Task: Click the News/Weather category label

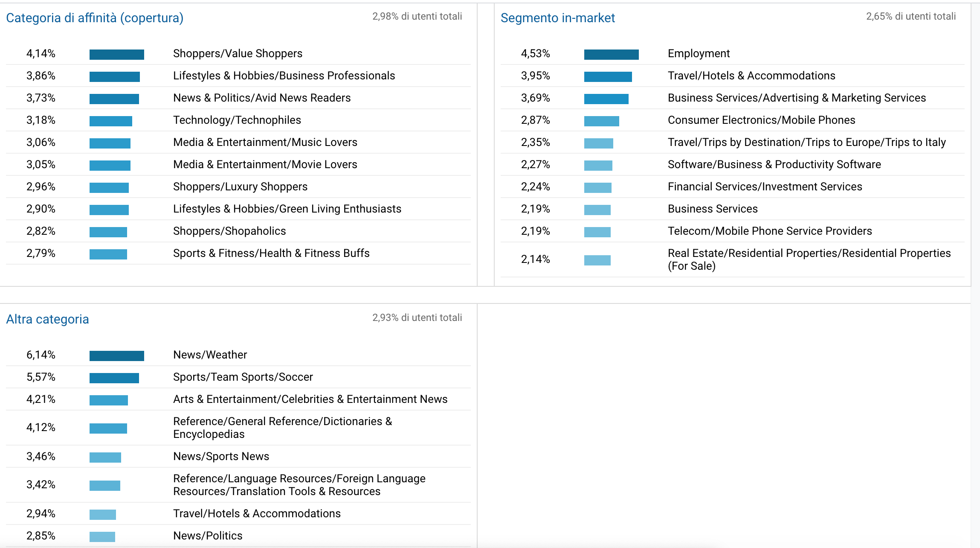Action: pyautogui.click(x=209, y=354)
